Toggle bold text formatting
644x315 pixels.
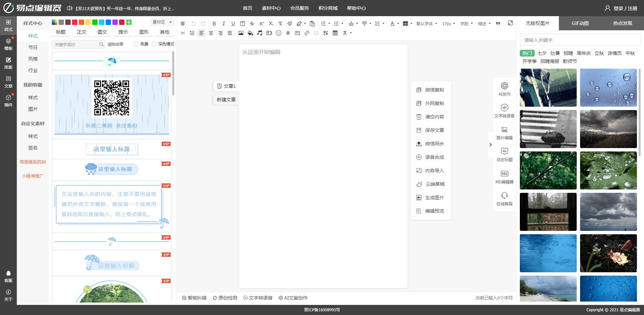click(x=214, y=24)
